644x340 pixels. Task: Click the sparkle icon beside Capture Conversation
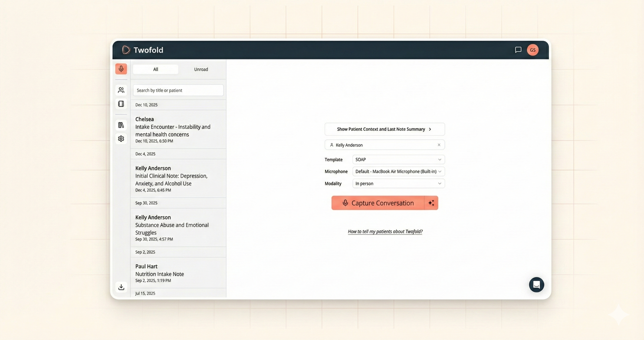click(431, 203)
